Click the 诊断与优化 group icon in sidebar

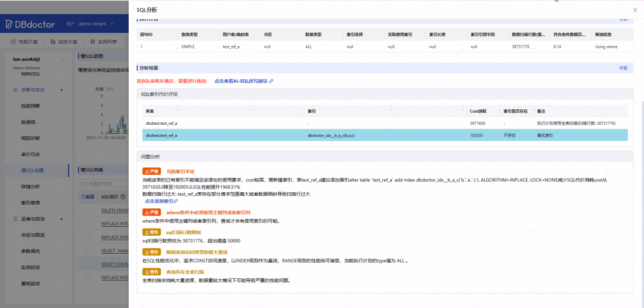(x=15, y=90)
